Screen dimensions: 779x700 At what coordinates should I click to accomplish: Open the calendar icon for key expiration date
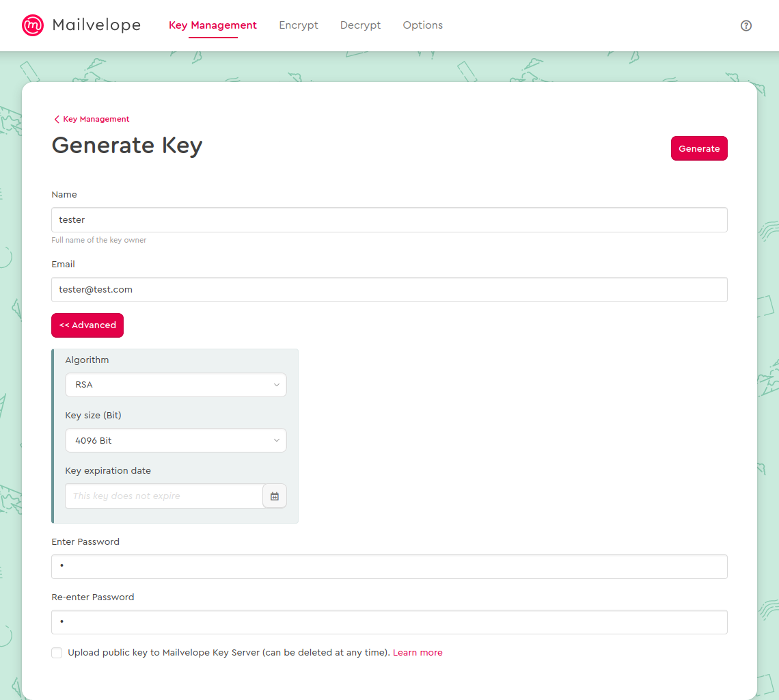tap(275, 495)
